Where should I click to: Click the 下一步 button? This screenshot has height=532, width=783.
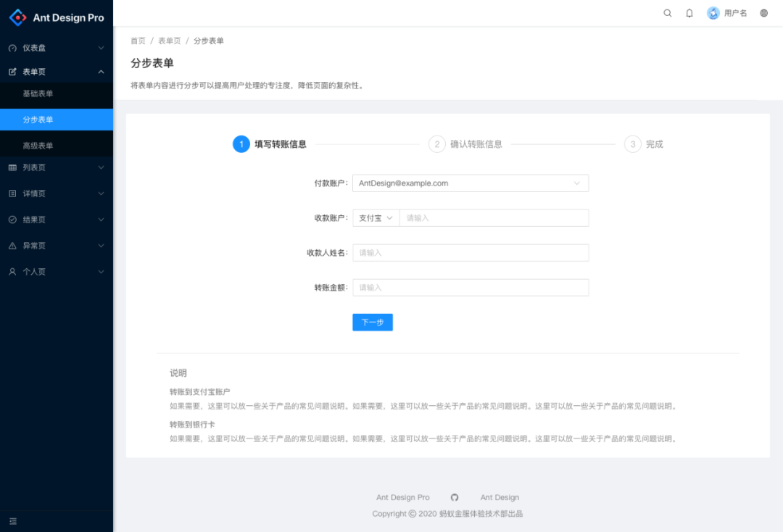pyautogui.click(x=372, y=322)
